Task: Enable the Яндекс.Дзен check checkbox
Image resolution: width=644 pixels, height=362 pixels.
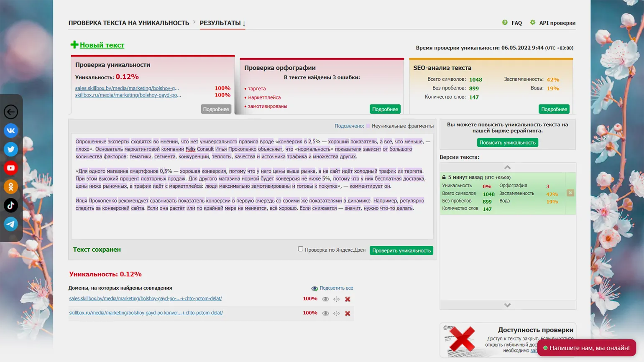Action: point(300,249)
